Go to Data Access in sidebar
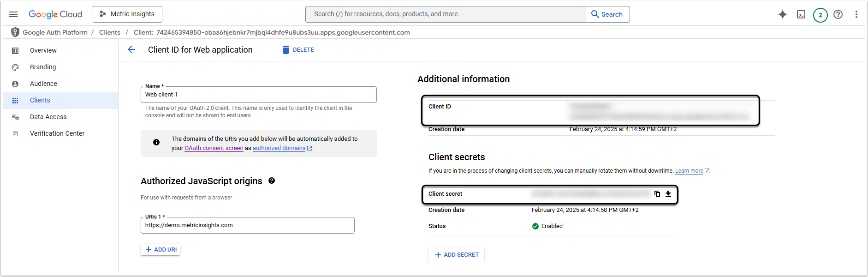Viewport: 868px width, 277px height. [48, 117]
